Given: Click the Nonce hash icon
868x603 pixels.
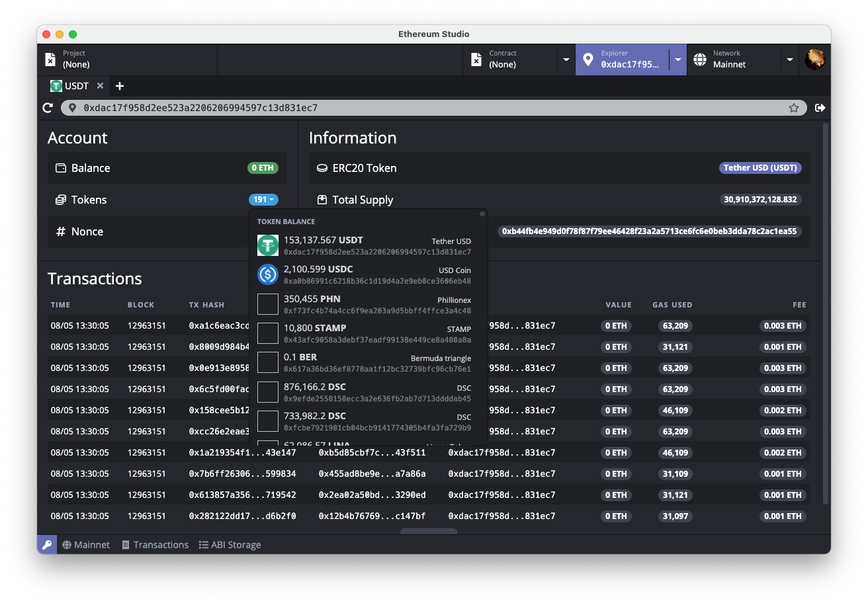Looking at the screenshot, I should (61, 231).
